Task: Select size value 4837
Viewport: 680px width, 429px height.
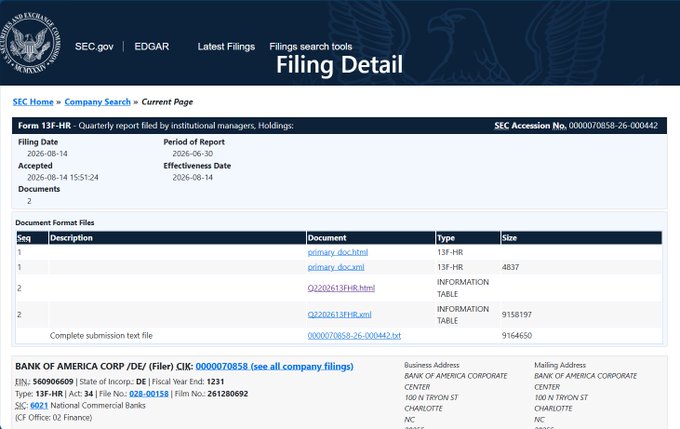Action: click(510, 267)
